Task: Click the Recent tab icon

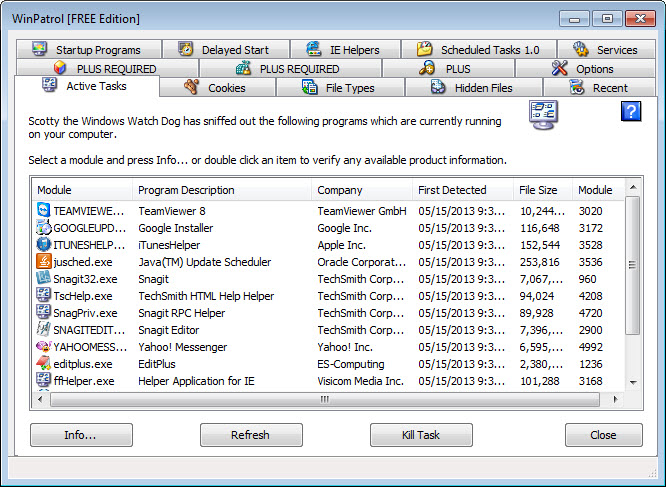Action: pos(576,87)
